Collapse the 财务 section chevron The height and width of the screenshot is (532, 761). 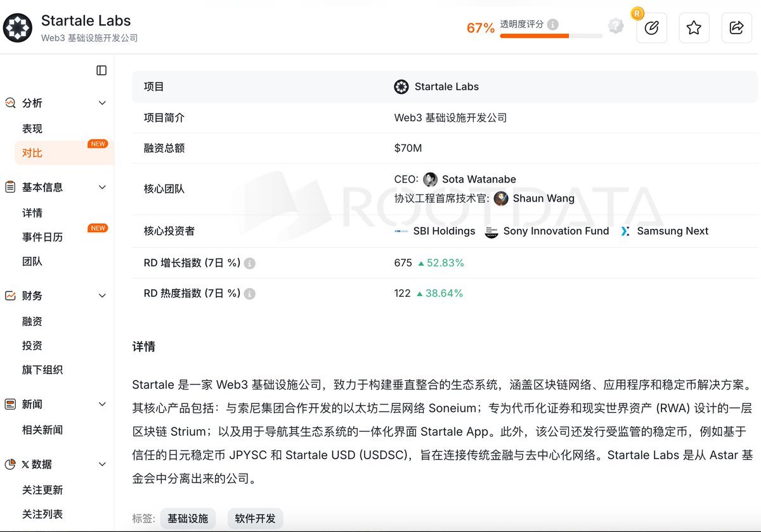pos(102,295)
